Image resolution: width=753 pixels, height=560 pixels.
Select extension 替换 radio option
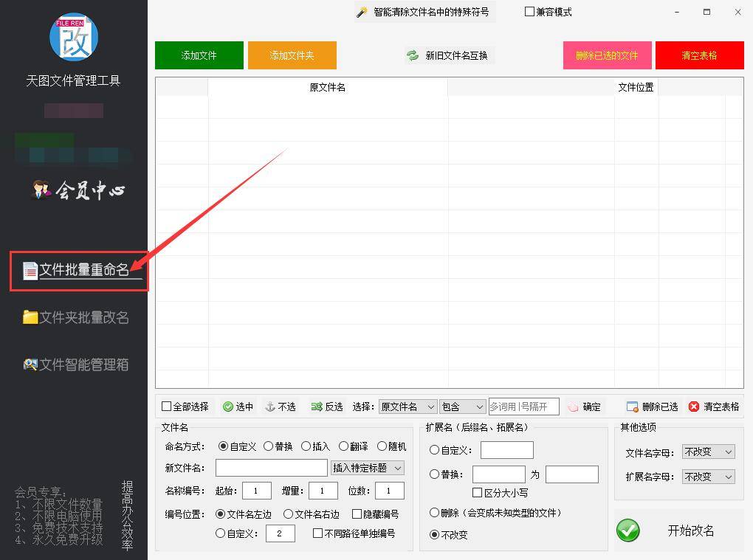(x=434, y=474)
